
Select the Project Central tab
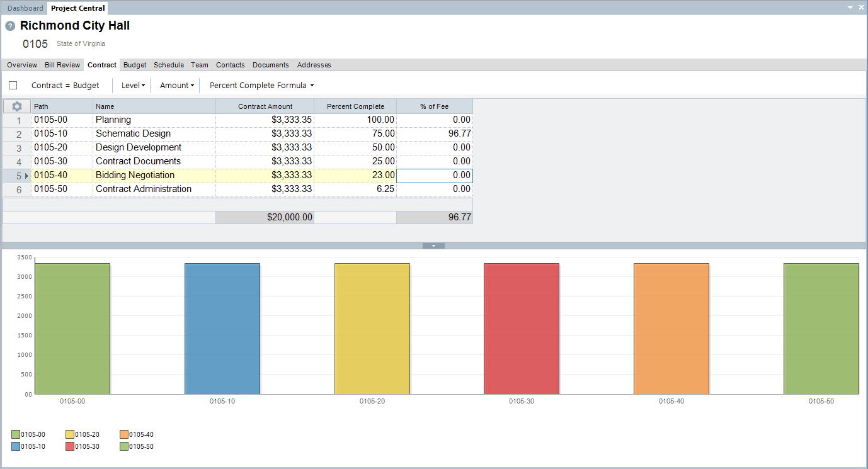coord(78,8)
